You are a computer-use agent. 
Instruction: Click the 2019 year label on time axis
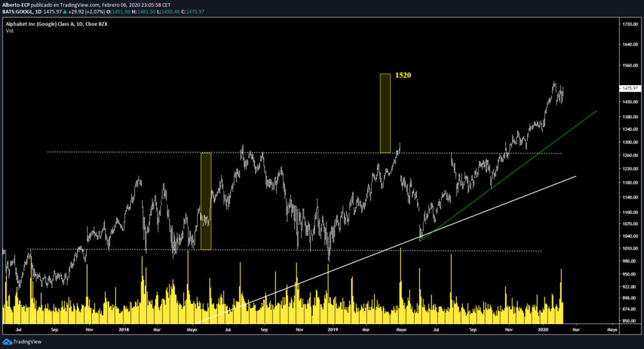click(x=333, y=330)
